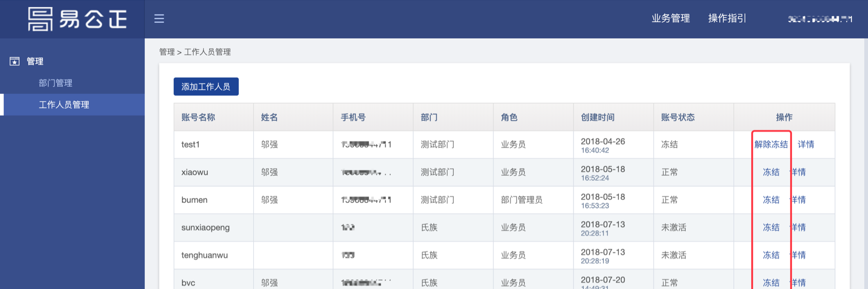
Task: Click 解除冻结 for account test1
Action: pyautogui.click(x=771, y=145)
